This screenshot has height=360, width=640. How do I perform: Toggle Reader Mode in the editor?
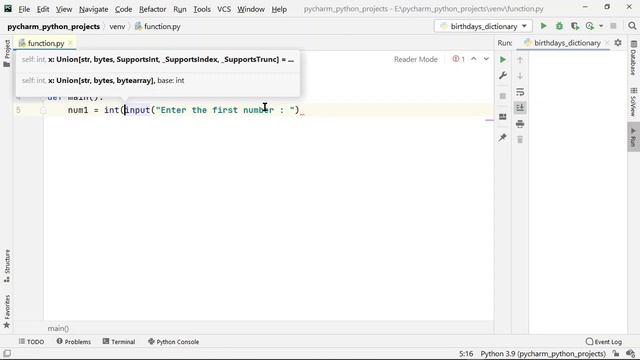click(x=416, y=59)
